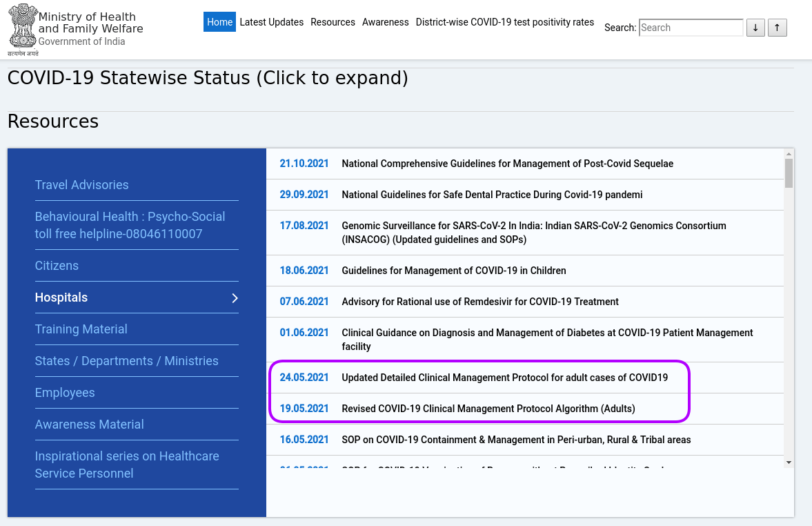The width and height of the screenshot is (812, 526).
Task: Open the Home menu item
Action: pyautogui.click(x=219, y=22)
